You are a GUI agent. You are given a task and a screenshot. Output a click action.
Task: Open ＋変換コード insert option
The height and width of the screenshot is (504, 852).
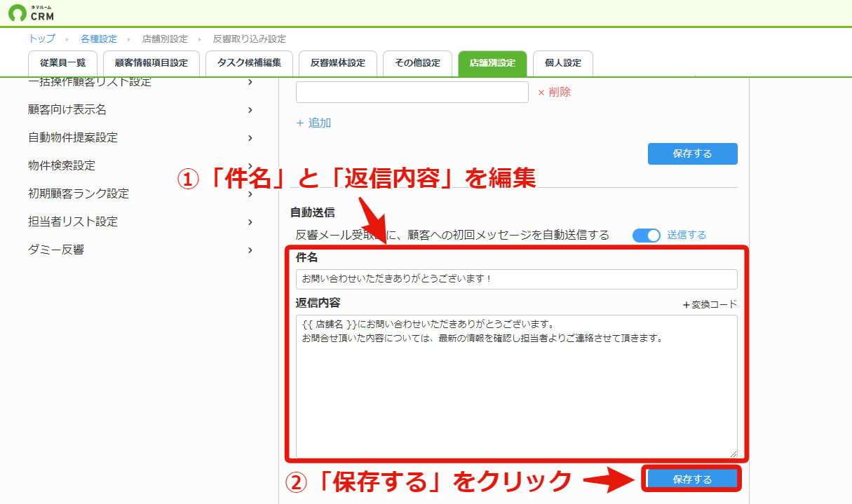pyautogui.click(x=710, y=304)
